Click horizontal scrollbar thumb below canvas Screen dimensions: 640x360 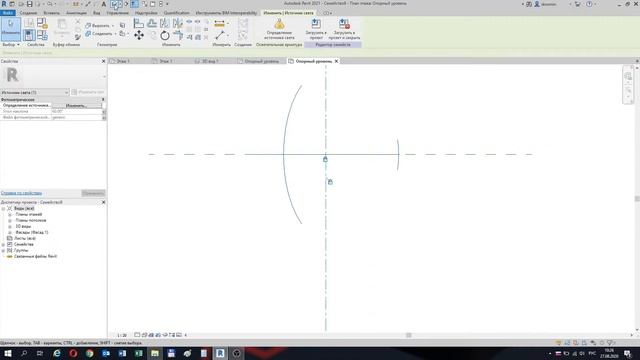point(409,335)
